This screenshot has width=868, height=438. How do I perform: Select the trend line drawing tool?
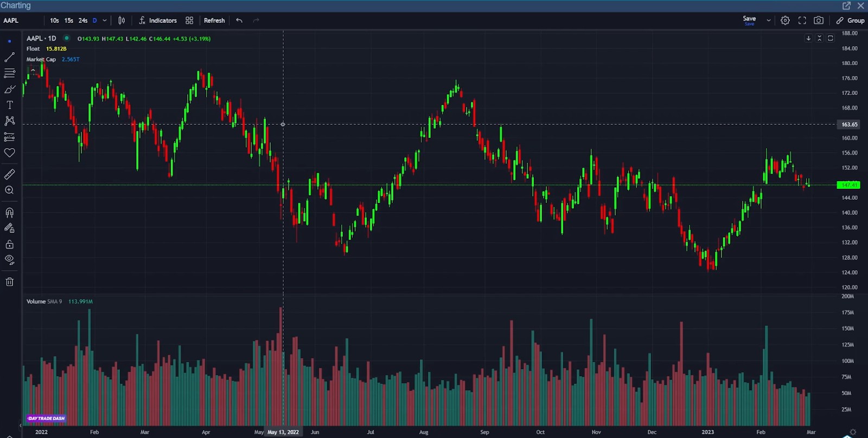coord(9,57)
